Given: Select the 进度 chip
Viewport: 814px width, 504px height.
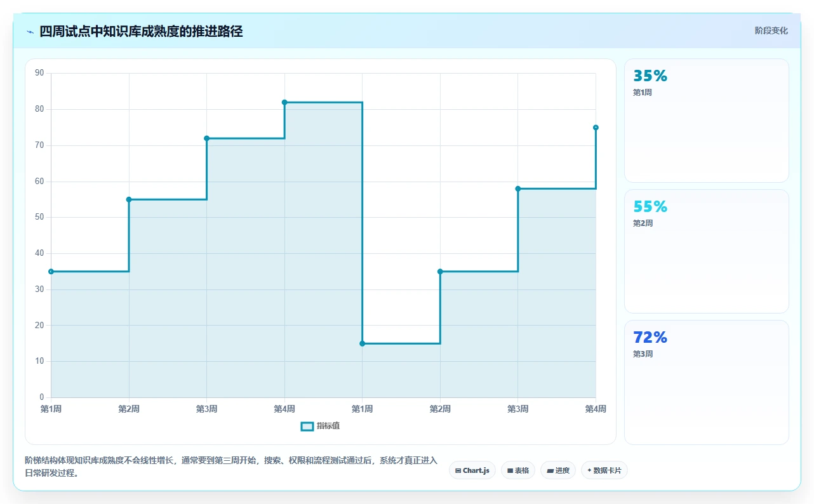Looking at the screenshot, I should pos(558,470).
